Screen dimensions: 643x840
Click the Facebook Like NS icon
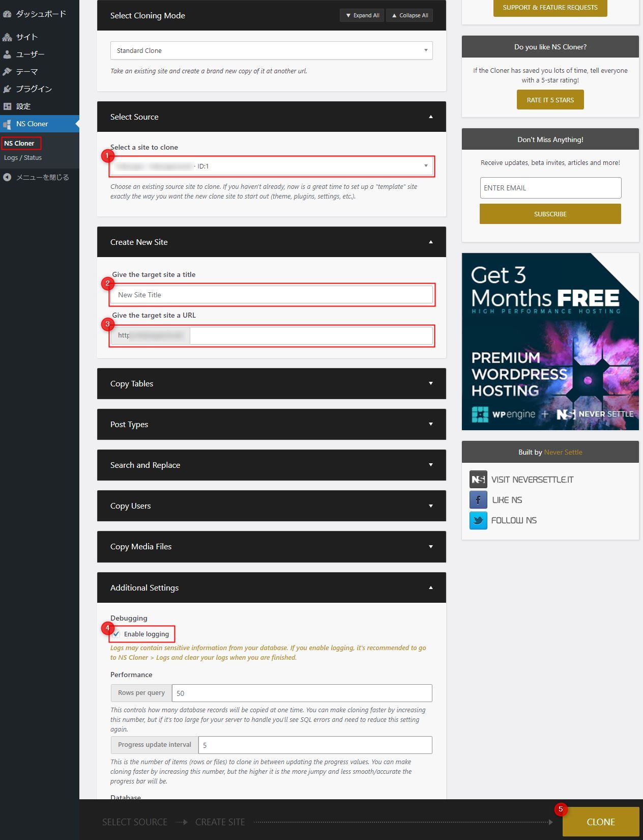click(478, 500)
